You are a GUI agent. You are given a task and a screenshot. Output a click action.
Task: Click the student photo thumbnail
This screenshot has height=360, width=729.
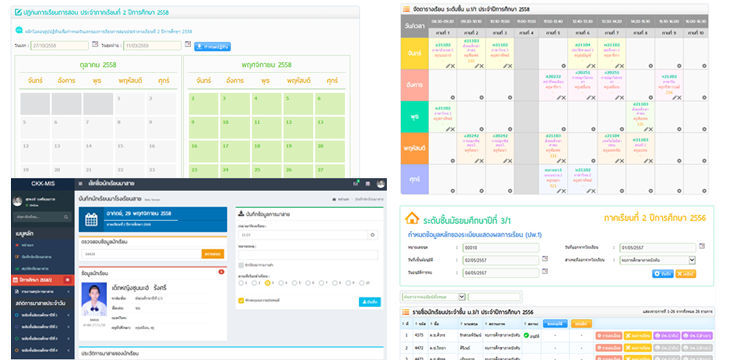[x=94, y=299]
